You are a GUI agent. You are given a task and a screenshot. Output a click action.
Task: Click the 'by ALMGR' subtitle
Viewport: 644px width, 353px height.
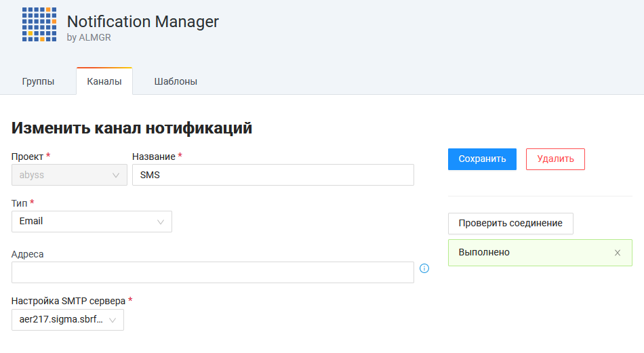pyautogui.click(x=89, y=37)
